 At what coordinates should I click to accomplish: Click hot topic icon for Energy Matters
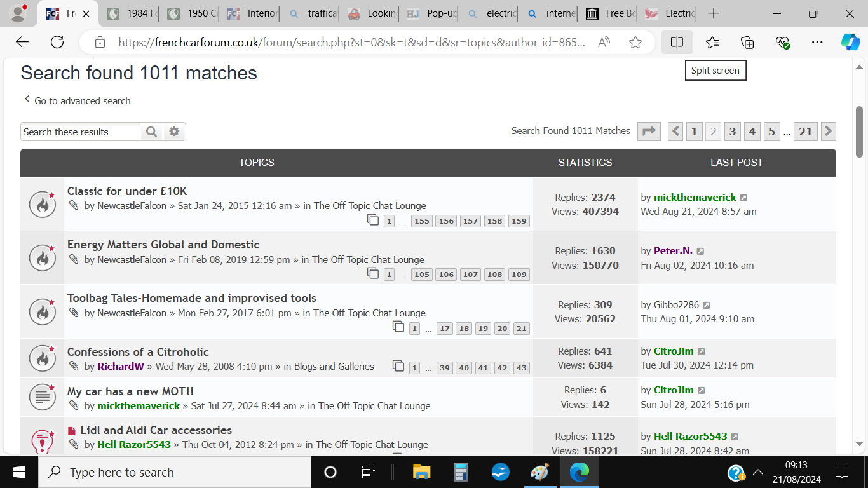pos(43,258)
